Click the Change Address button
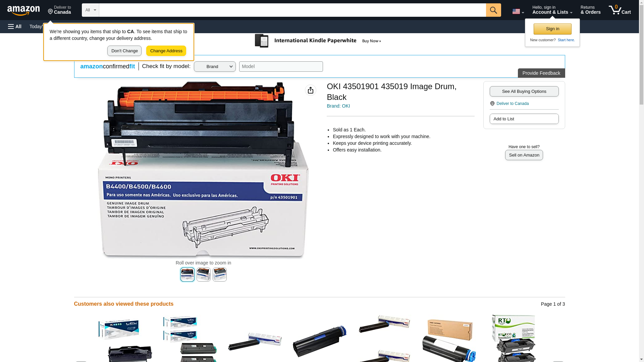Image resolution: width=644 pixels, height=362 pixels. (166, 51)
